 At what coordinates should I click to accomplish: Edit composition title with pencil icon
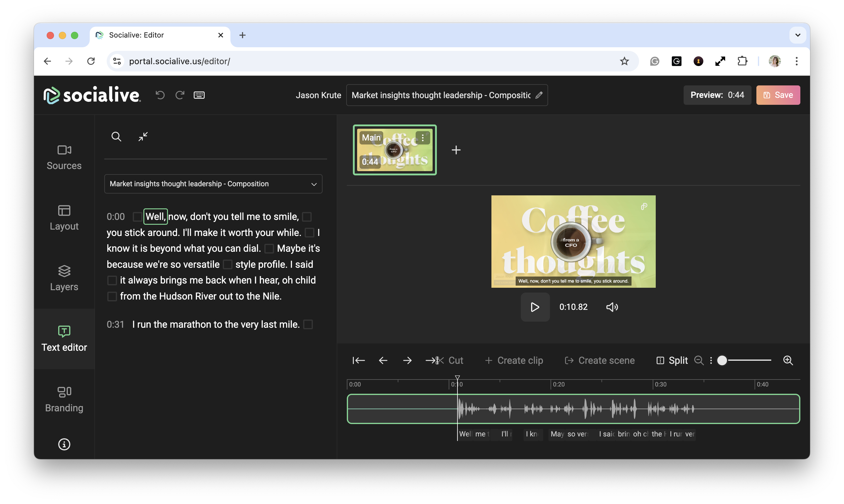[539, 95]
